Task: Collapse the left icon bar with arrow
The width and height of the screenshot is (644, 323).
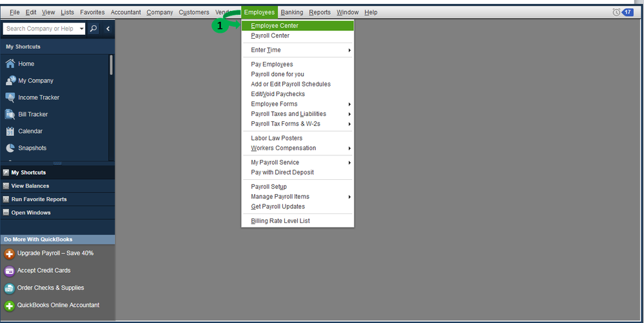Action: [x=108, y=28]
